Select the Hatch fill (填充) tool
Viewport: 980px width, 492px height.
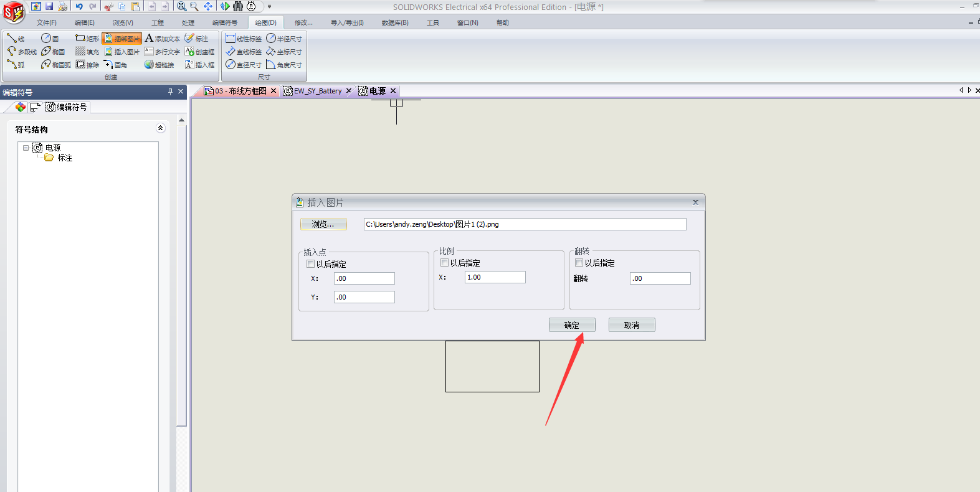tap(87, 52)
